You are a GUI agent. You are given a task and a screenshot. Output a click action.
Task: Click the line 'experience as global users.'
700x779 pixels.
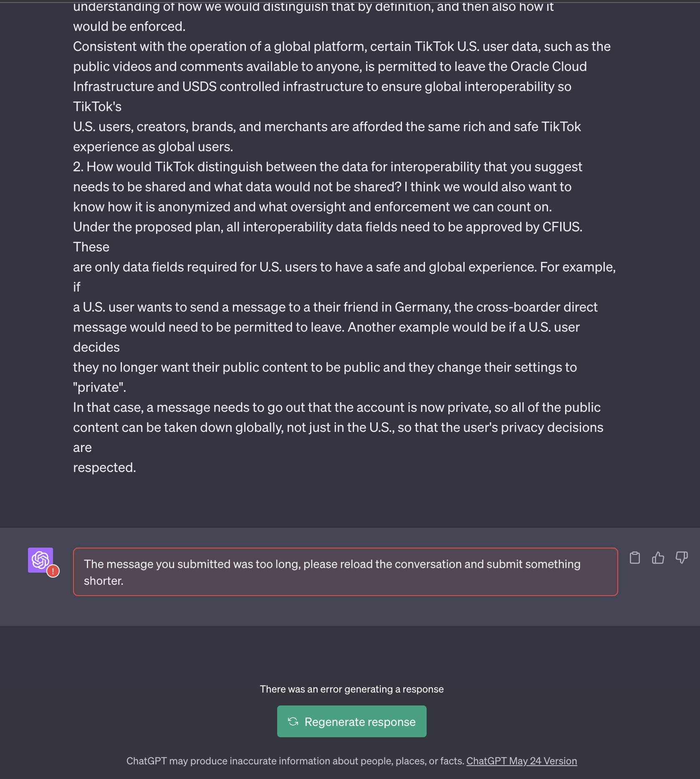(x=153, y=147)
